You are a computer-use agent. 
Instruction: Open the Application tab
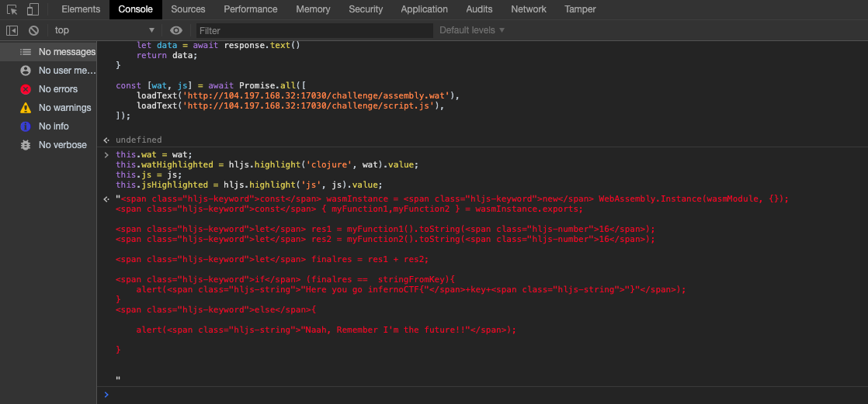424,9
